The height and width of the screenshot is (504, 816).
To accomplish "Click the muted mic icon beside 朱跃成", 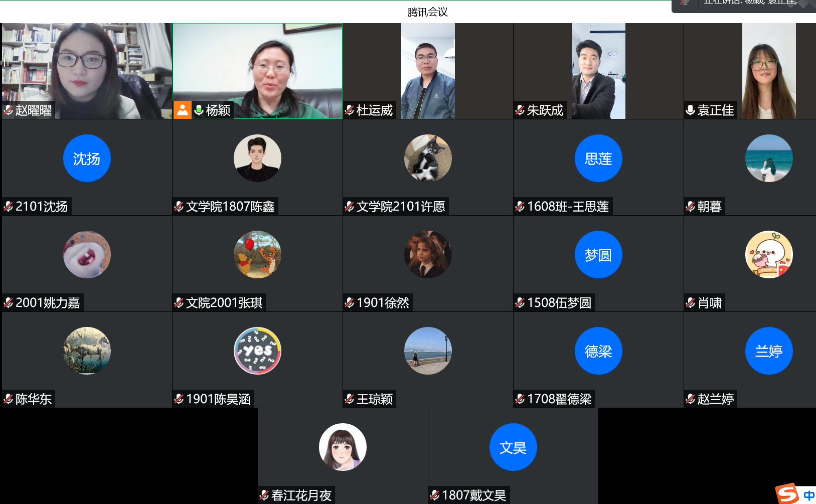I will [x=520, y=110].
